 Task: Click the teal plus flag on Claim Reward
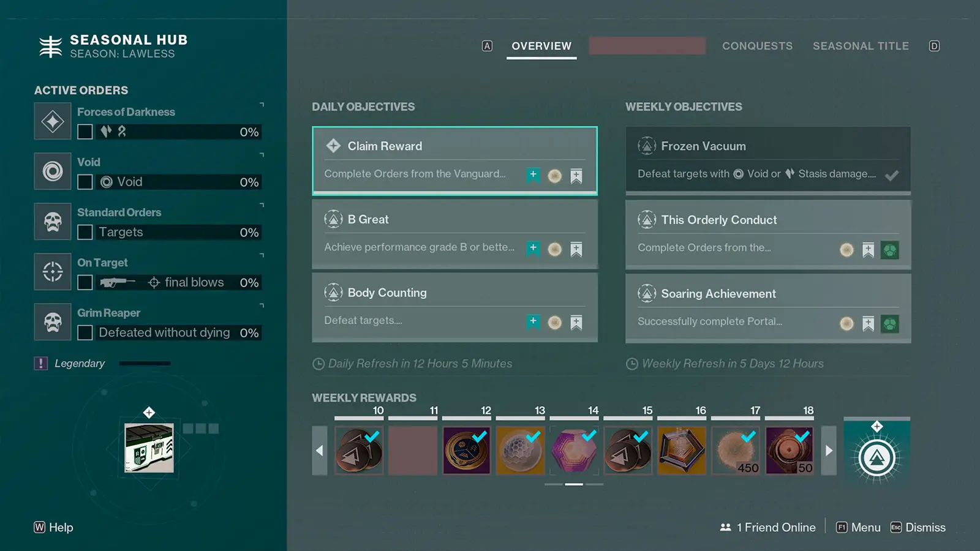pos(533,175)
